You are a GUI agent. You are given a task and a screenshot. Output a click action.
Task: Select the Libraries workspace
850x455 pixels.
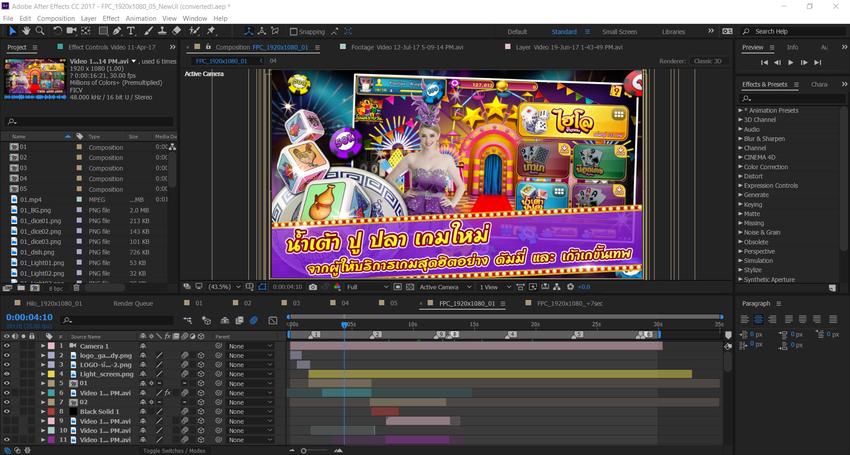(x=673, y=32)
